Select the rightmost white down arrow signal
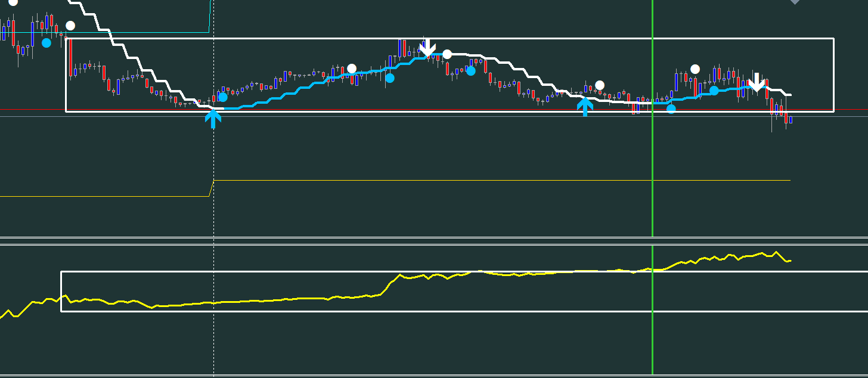868x378 pixels. [757, 82]
